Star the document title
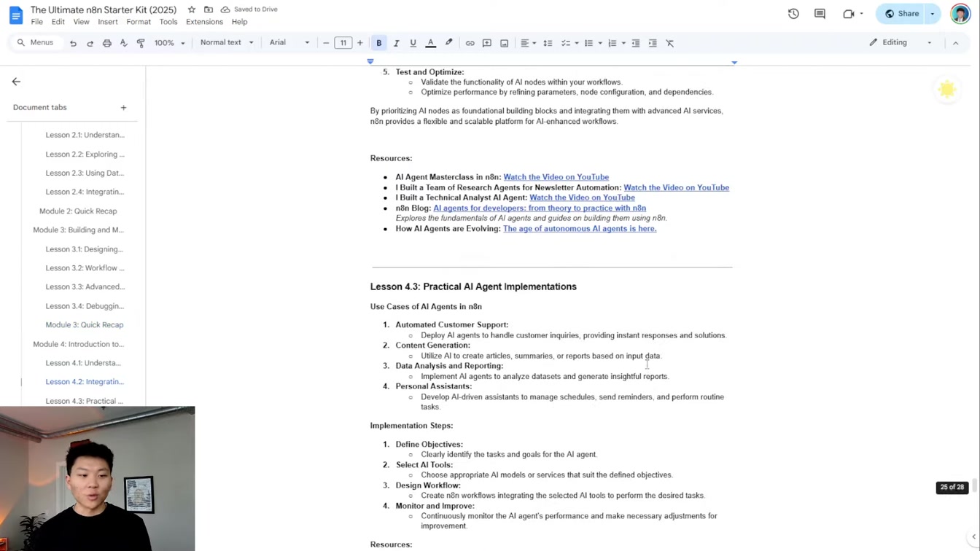 click(192, 9)
